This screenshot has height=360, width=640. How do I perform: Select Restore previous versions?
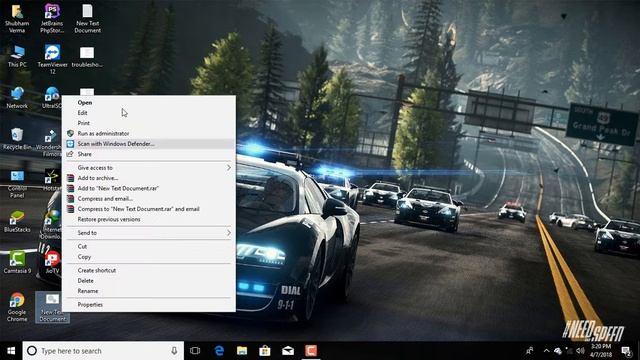(x=149, y=220)
